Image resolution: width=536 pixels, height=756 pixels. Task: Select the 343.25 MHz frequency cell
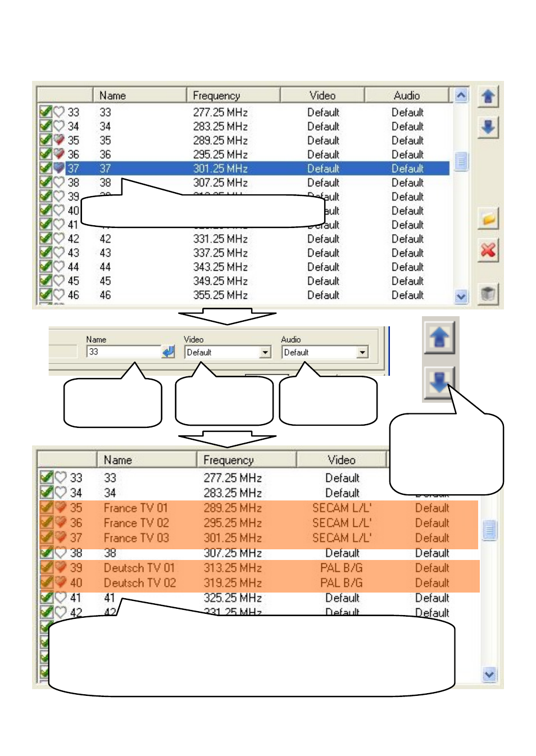[x=220, y=267]
